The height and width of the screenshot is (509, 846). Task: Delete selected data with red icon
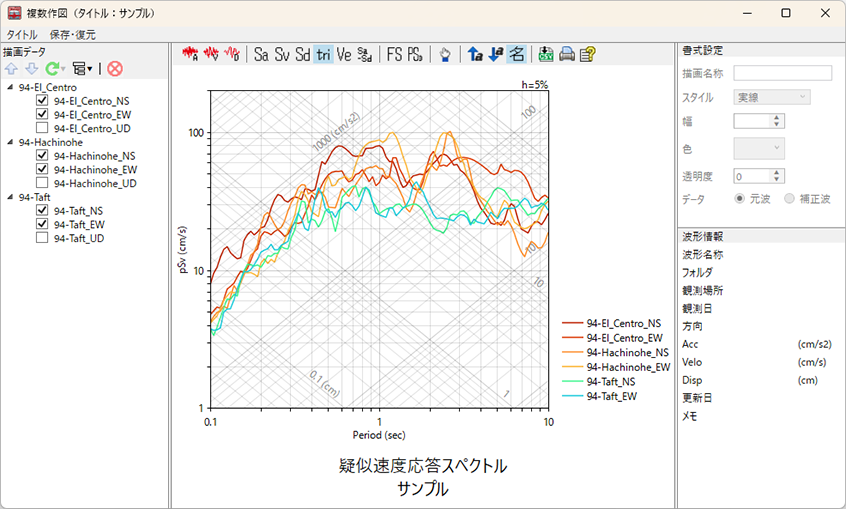pyautogui.click(x=115, y=69)
